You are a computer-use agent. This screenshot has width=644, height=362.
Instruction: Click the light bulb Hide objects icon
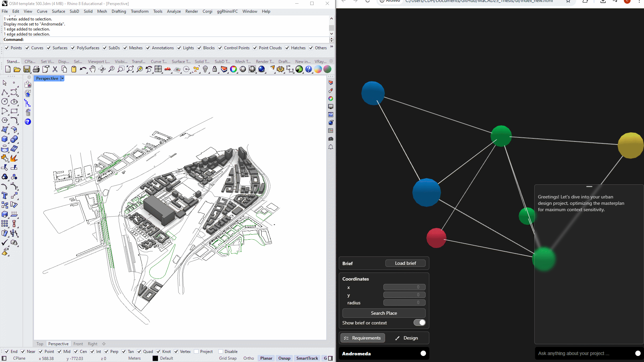pyautogui.click(x=205, y=69)
